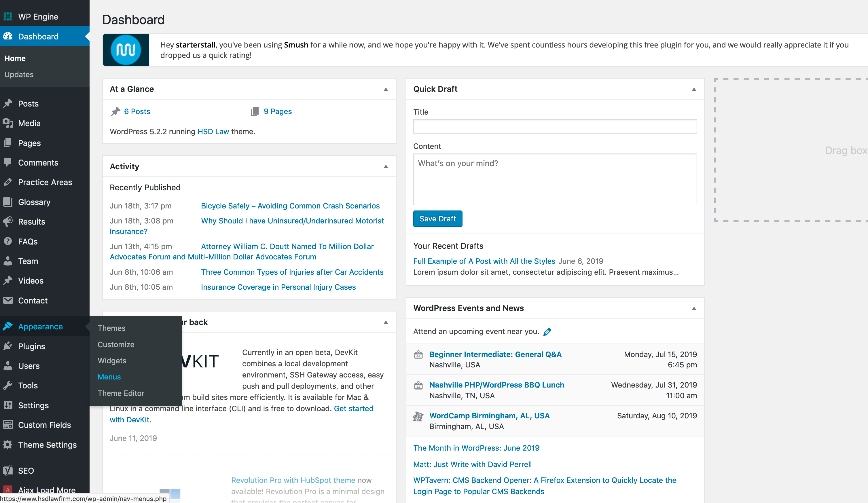Open the WPTavern CMS Backend Opener article
This screenshot has width=868, height=503.
tap(544, 485)
